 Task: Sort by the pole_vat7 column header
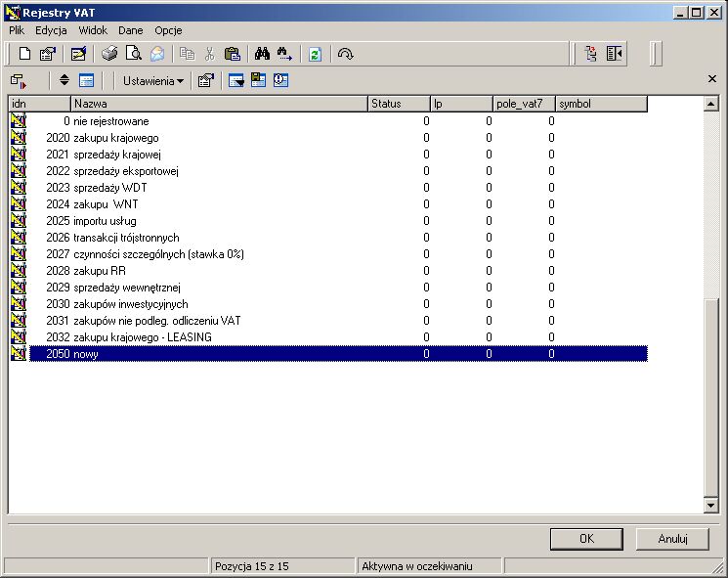[x=524, y=104]
